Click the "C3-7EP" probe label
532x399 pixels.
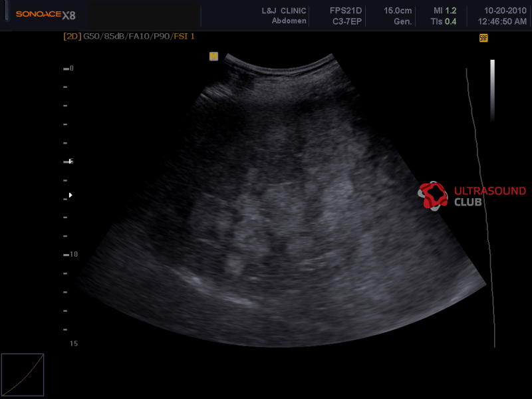pos(347,22)
